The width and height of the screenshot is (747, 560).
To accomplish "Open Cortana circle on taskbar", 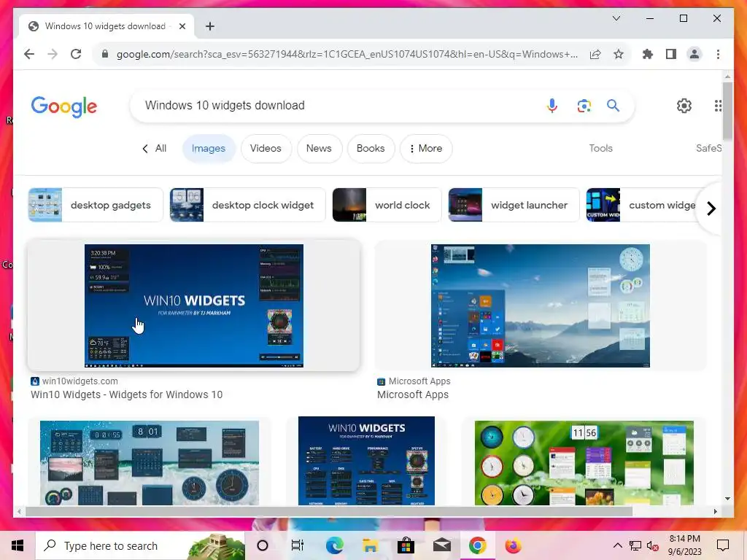I will point(263,545).
